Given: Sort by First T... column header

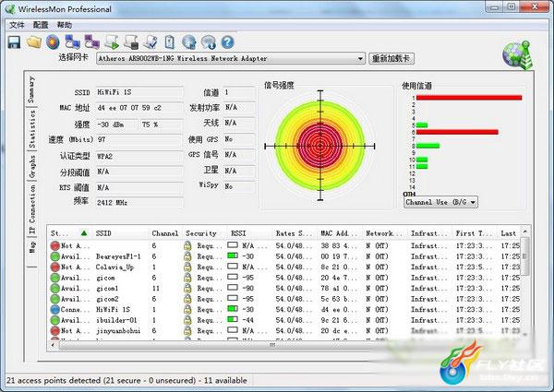Looking at the screenshot, I should tap(475, 233).
